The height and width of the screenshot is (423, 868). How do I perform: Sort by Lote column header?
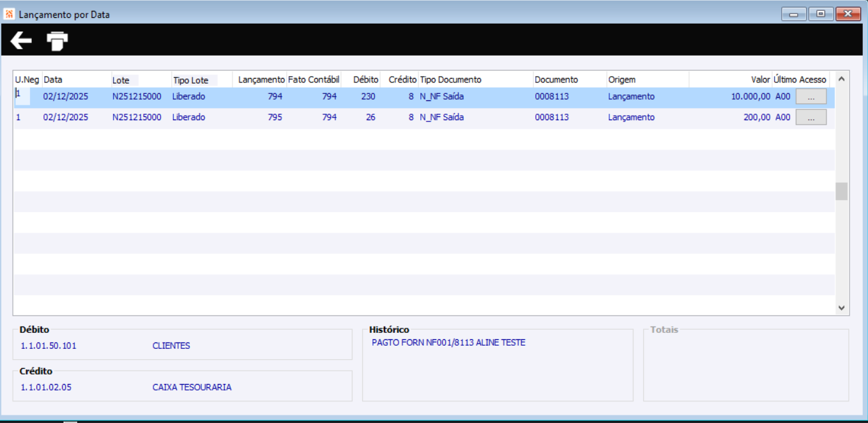(121, 81)
